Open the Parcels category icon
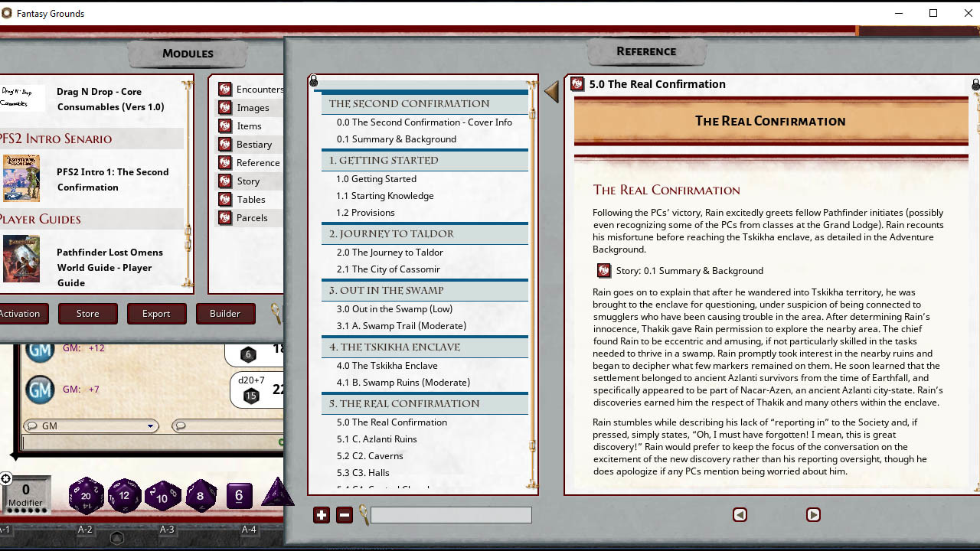This screenshot has width=980, height=551. (x=225, y=217)
